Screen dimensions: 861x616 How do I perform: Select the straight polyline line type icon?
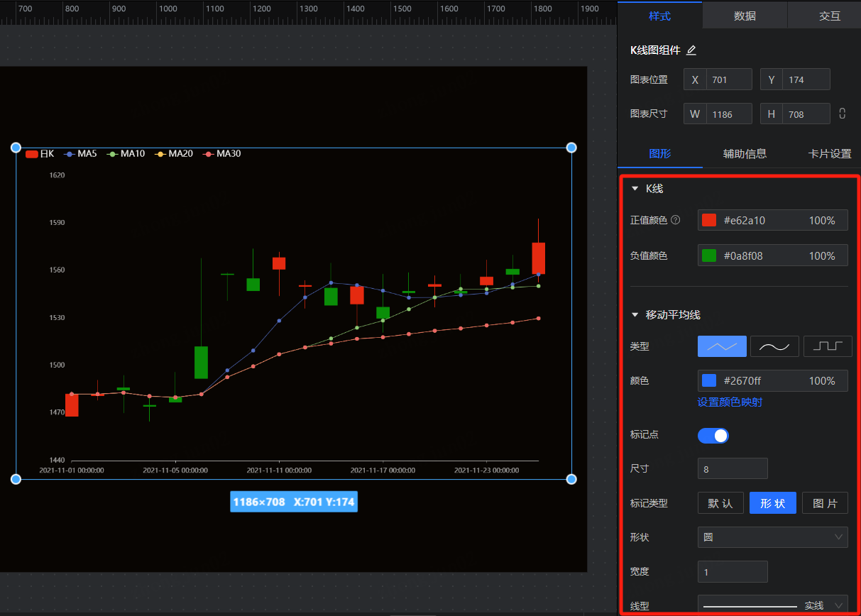coord(722,346)
